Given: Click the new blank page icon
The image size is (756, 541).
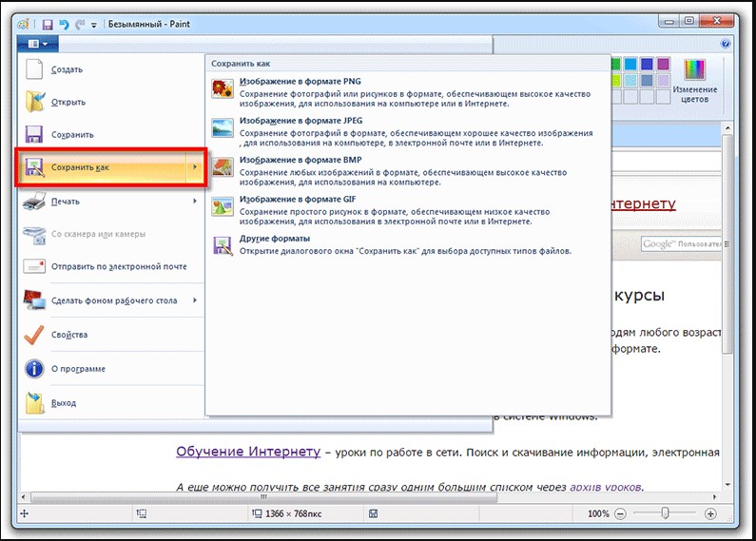Looking at the screenshot, I should pyautogui.click(x=34, y=69).
